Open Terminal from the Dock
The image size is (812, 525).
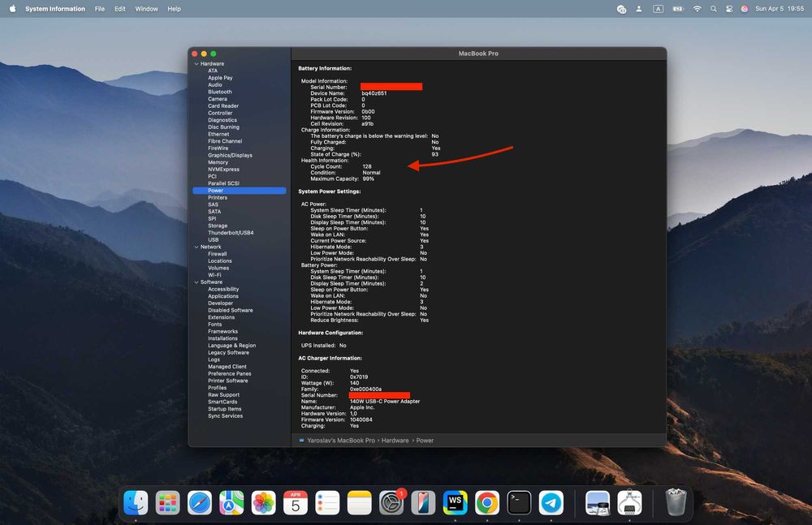click(519, 503)
